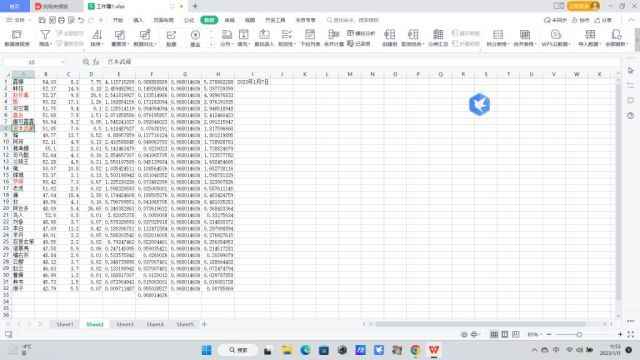Switch to page layout view in status bar
Viewport: 640px width, 360px height.
(x=505, y=335)
